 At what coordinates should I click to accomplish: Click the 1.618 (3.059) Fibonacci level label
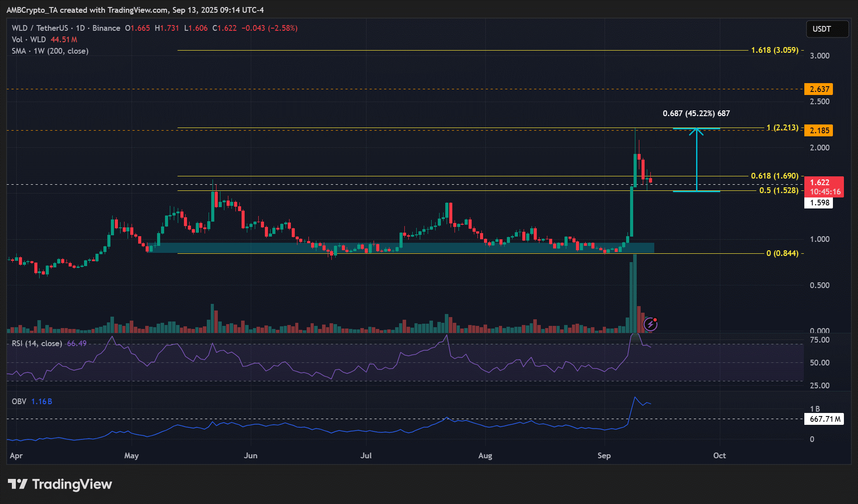pyautogui.click(x=774, y=50)
